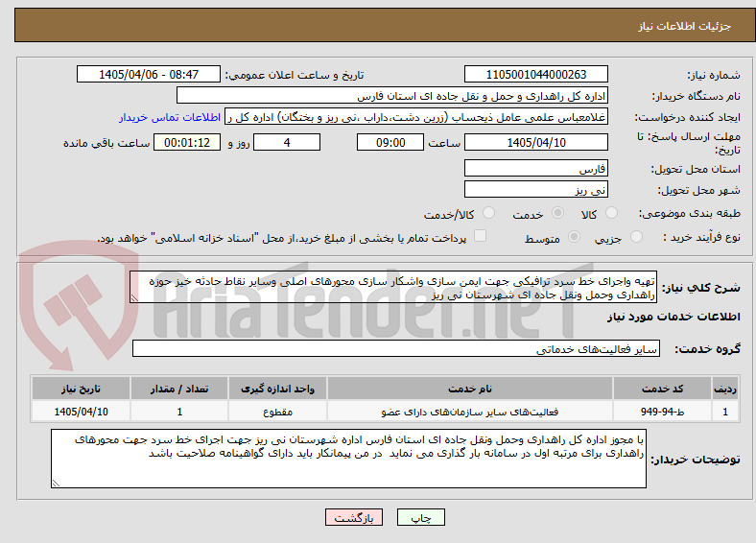Click the شماره نیاز field 1105001044000263
Screen dimensions: 756x543
535,74
